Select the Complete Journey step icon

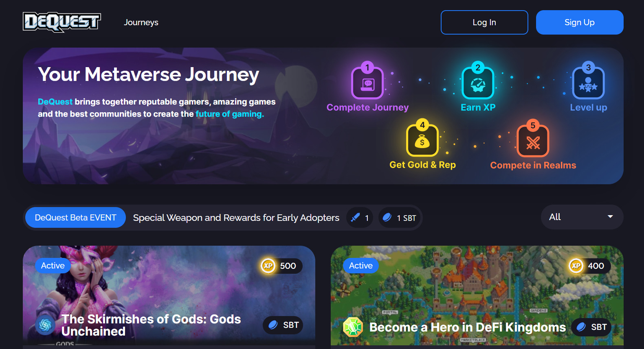[367, 83]
